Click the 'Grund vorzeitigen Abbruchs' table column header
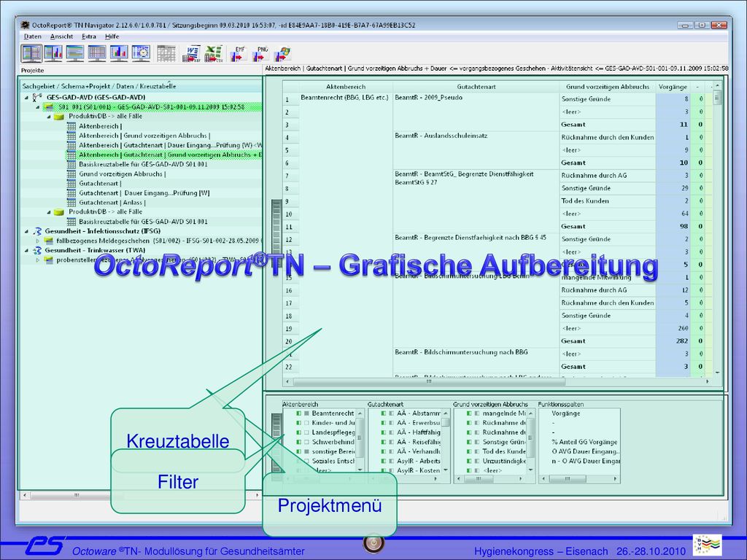747x560 pixels. (x=608, y=87)
